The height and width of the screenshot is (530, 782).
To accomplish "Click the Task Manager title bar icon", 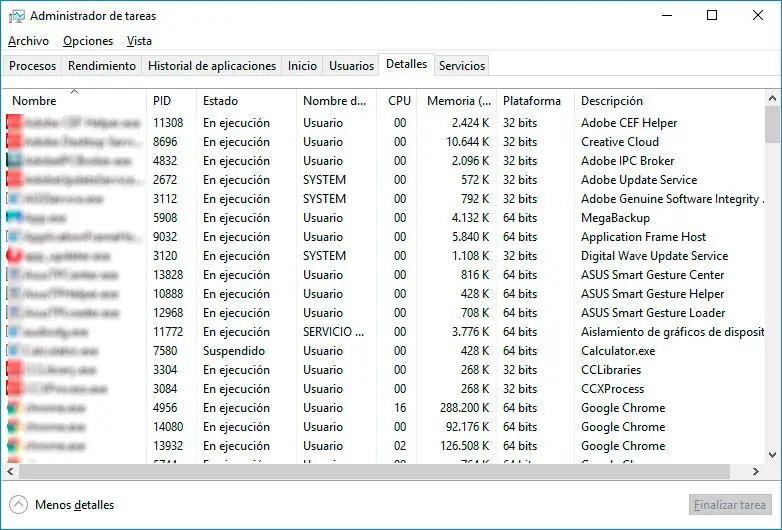I will point(16,16).
